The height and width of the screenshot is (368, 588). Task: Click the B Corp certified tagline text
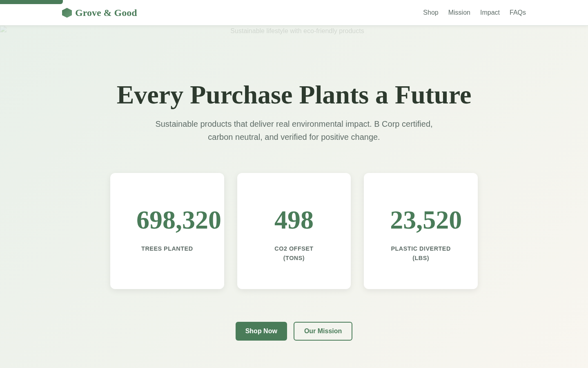point(294,130)
